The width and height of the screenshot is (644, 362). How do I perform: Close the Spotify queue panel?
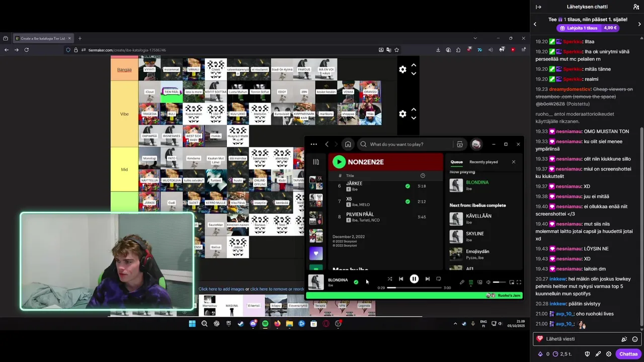coord(513,162)
